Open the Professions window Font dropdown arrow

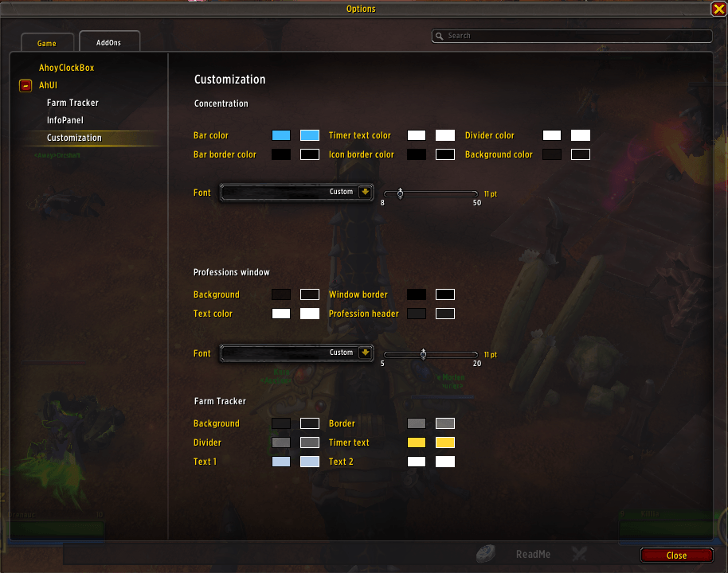[366, 353]
